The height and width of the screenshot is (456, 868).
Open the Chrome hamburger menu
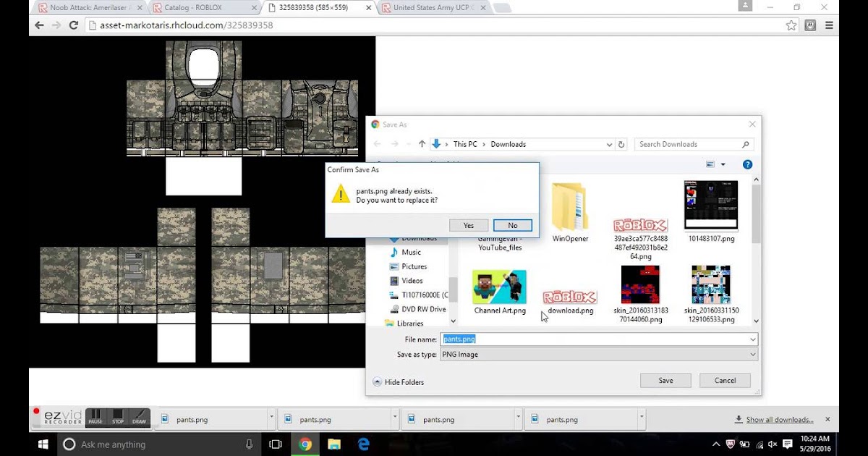830,25
